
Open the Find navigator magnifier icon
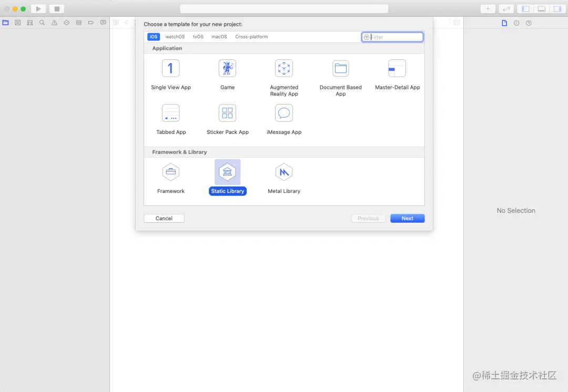click(42, 23)
